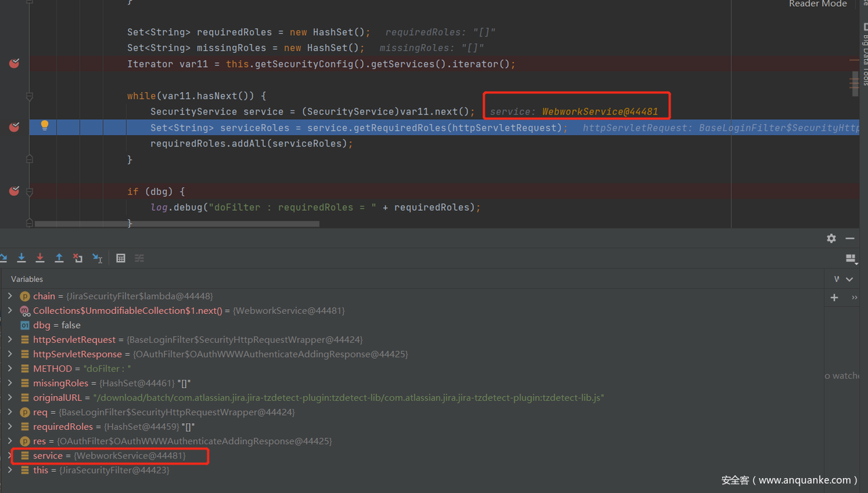Add a new watch with the plus icon
868x493 pixels.
[834, 297]
